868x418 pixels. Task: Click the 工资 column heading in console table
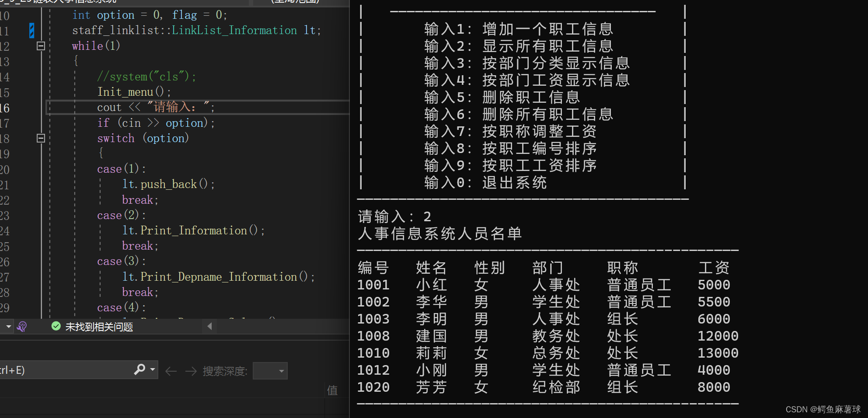click(714, 268)
